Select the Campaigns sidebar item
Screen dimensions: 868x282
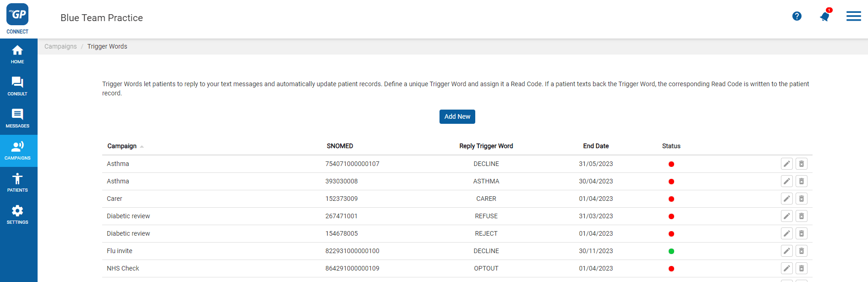(17, 151)
